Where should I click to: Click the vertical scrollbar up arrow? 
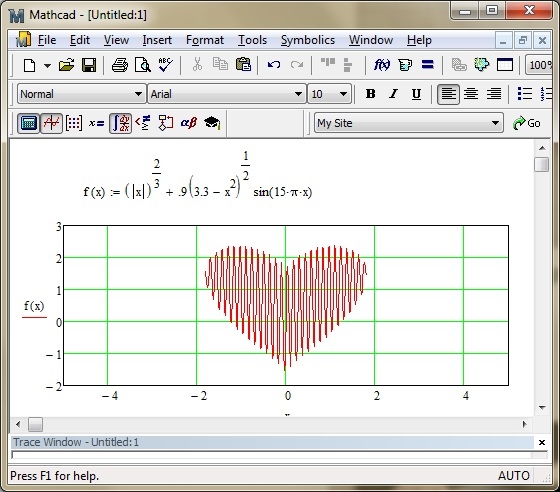pyautogui.click(x=542, y=148)
